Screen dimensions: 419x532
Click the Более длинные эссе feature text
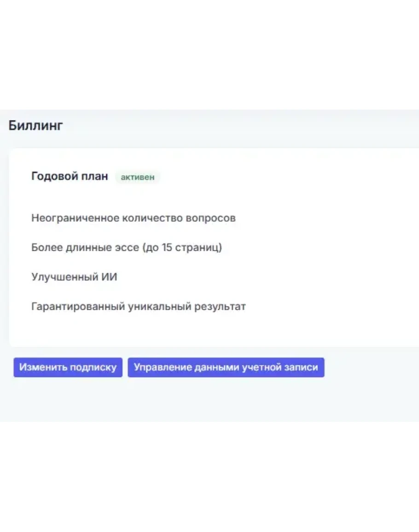[127, 247]
